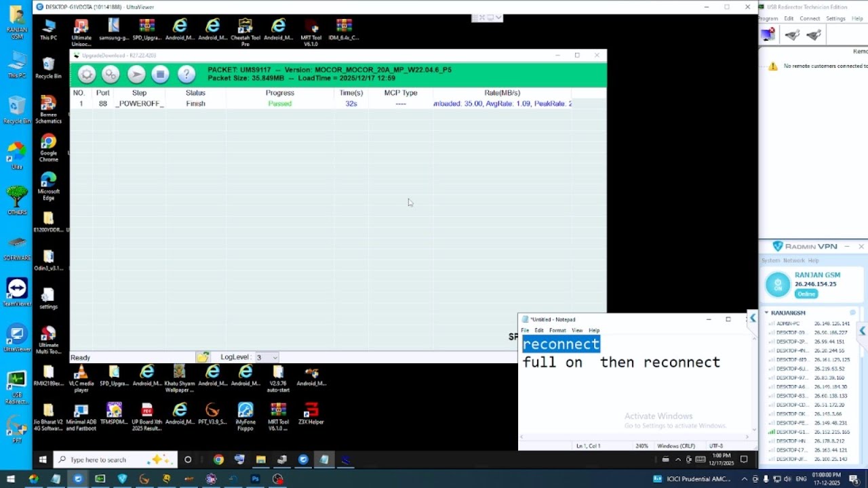Open the Ultimate Multi Tool desktop icon
Viewport: 868px width, 488px height.
48,339
